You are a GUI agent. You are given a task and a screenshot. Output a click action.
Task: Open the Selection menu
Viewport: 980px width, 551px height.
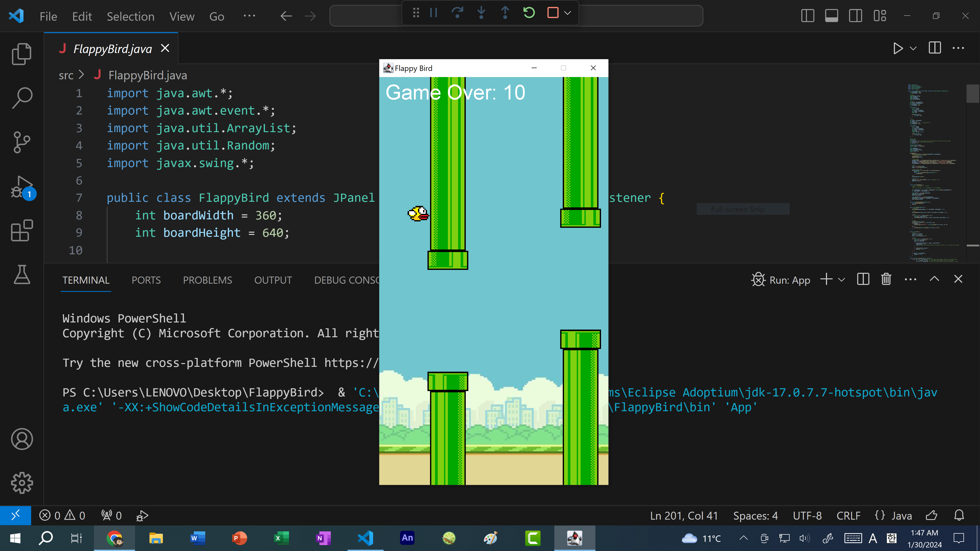(130, 16)
